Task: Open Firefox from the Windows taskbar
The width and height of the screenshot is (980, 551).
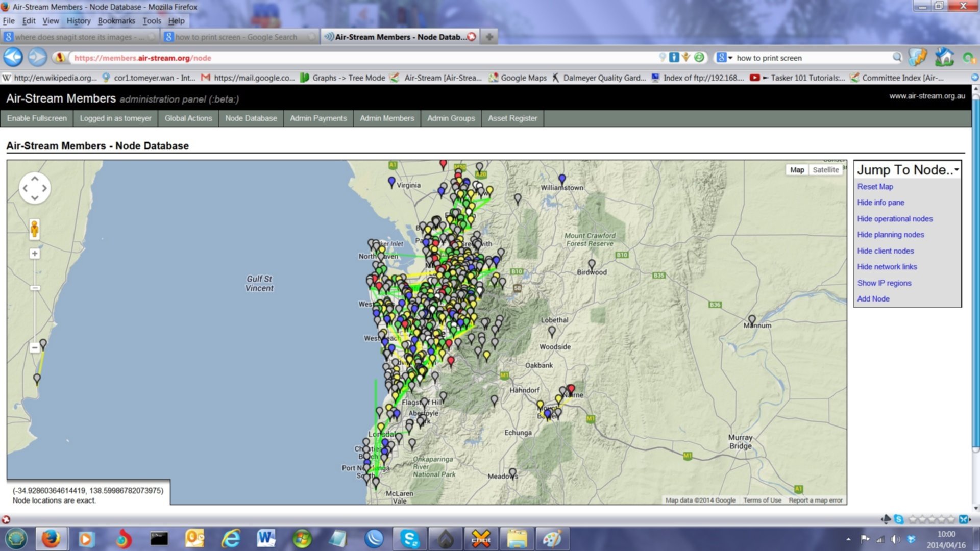Action: (51, 539)
